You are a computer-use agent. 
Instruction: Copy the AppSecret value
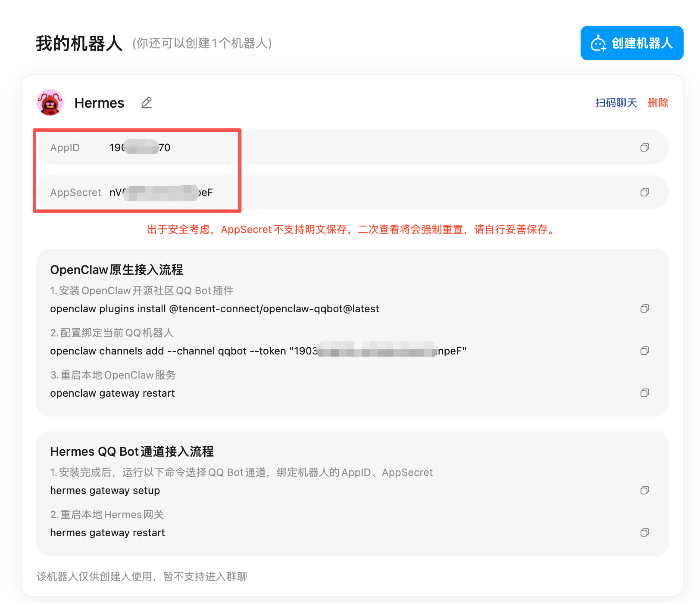[645, 192]
